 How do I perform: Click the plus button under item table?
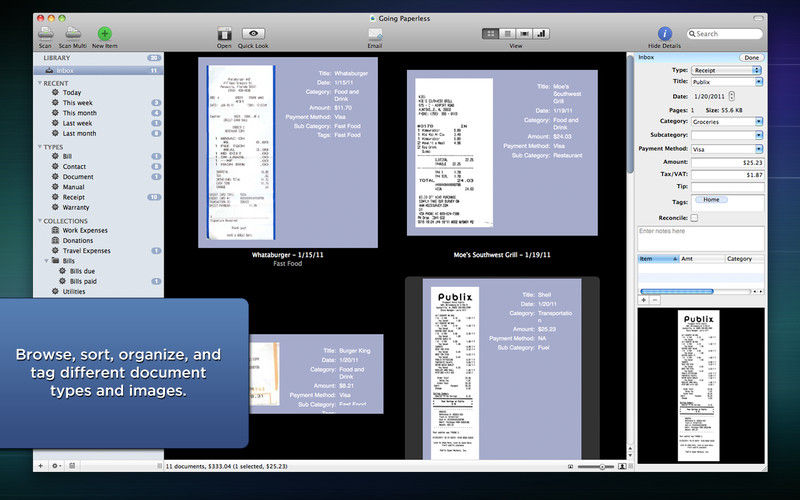(644, 300)
